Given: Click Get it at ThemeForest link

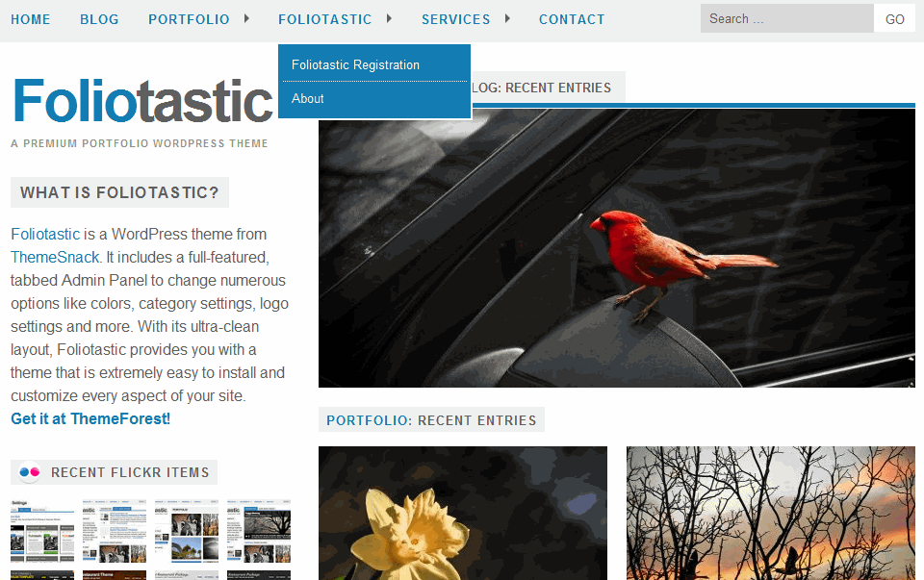Looking at the screenshot, I should tap(90, 418).
